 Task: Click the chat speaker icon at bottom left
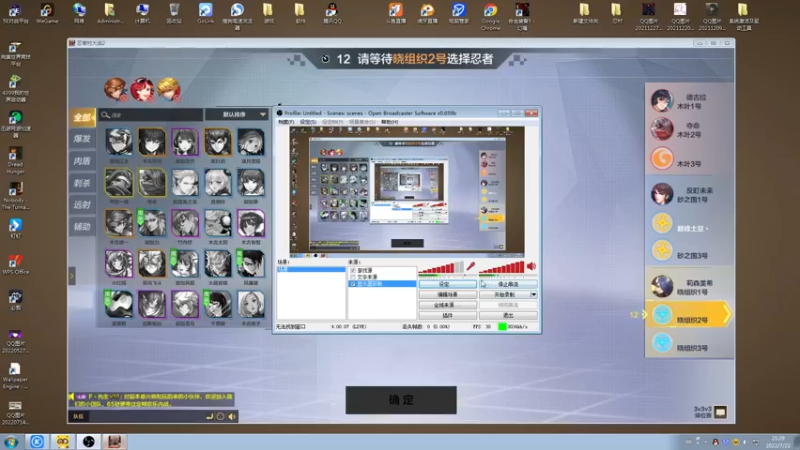point(233,416)
